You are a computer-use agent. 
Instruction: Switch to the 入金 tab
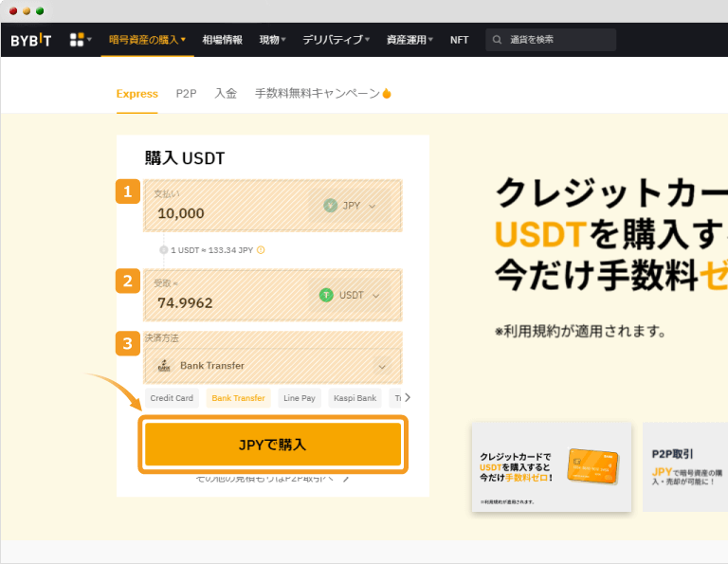click(x=226, y=94)
